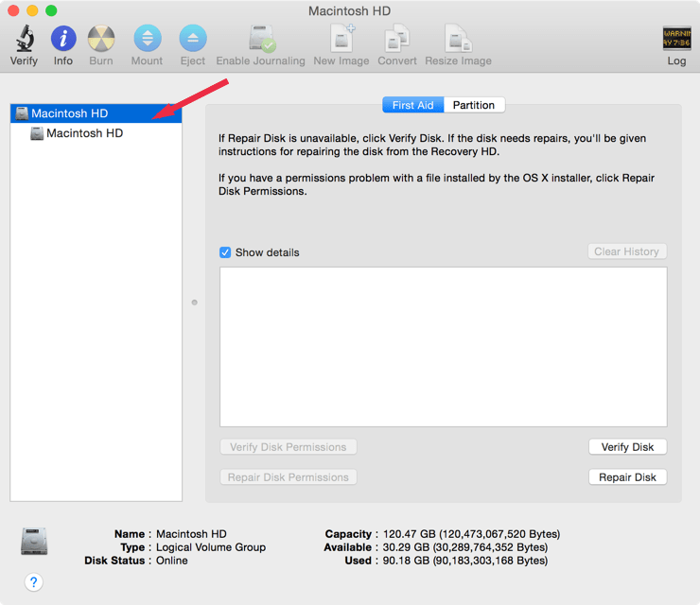This screenshot has height=605, width=700.
Task: Click the Repair Disk button
Action: [627, 477]
